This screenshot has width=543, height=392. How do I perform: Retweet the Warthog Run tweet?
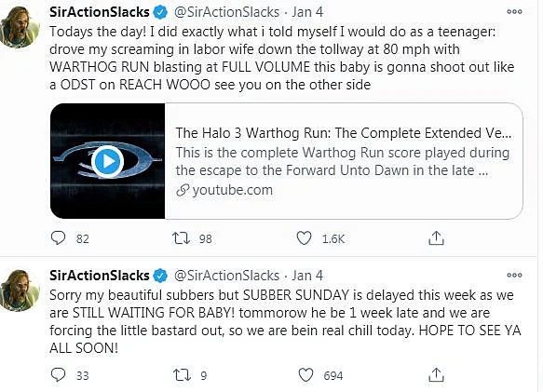pos(181,238)
